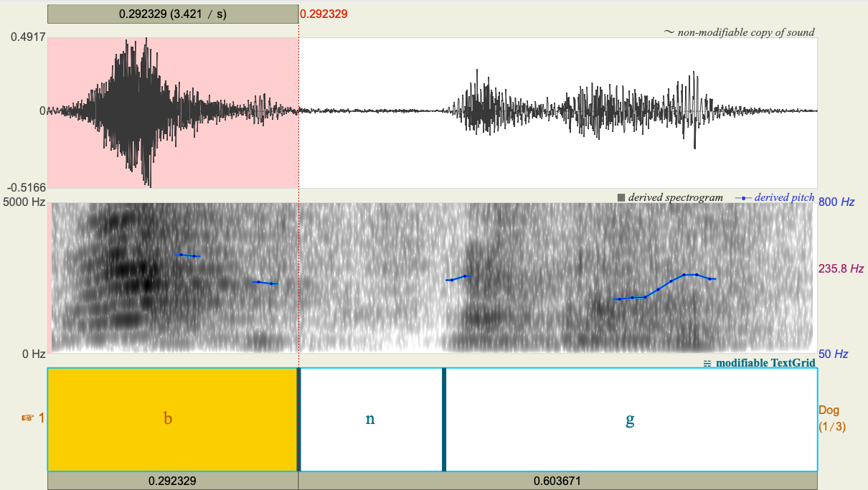Select the 'n' interval in the TextGrid tier
This screenshot has height=490, width=868.
pyautogui.click(x=371, y=419)
